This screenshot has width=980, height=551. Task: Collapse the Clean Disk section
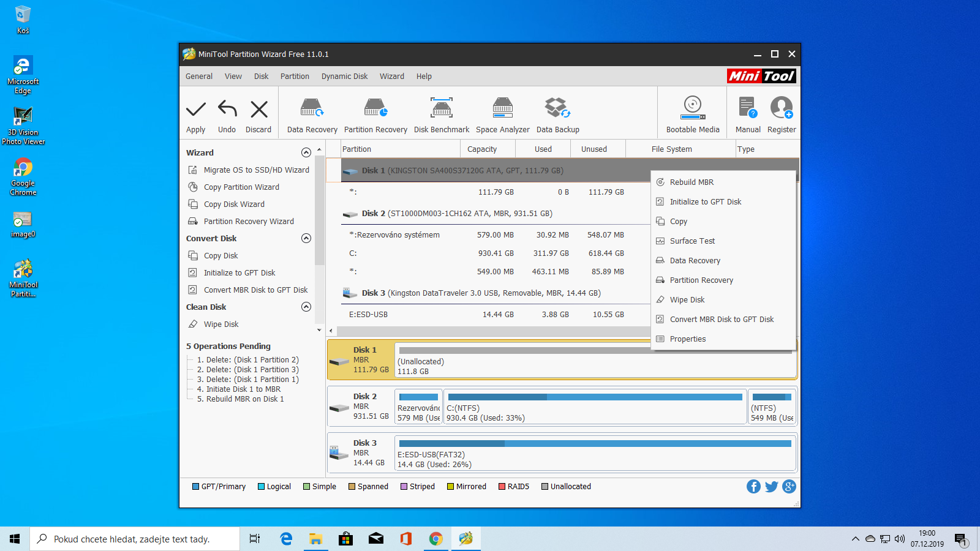306,307
